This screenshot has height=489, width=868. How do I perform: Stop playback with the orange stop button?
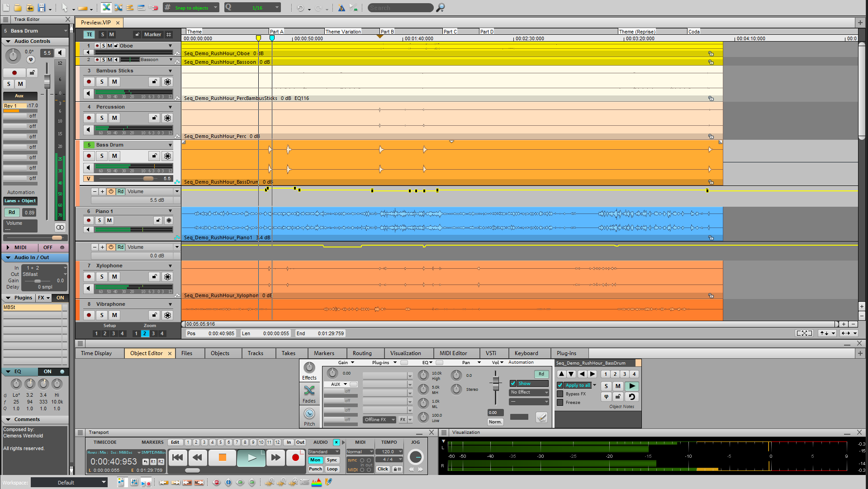click(x=222, y=458)
